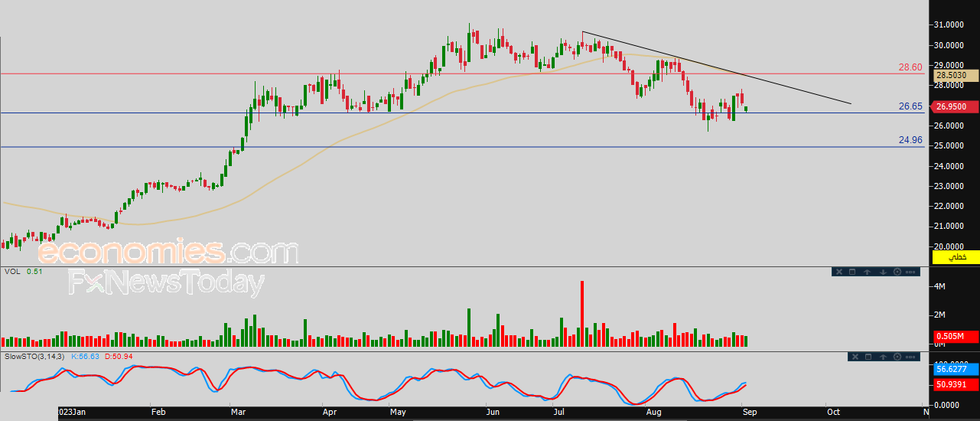Image resolution: width=980 pixels, height=421 pixels.
Task: Open VOL panel more options dots
Action: click(x=912, y=272)
